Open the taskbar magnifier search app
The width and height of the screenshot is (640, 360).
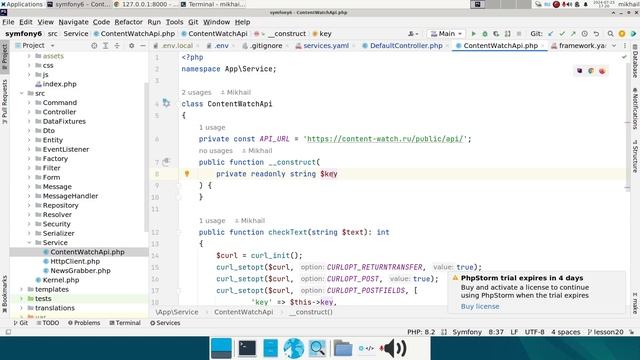click(318, 348)
